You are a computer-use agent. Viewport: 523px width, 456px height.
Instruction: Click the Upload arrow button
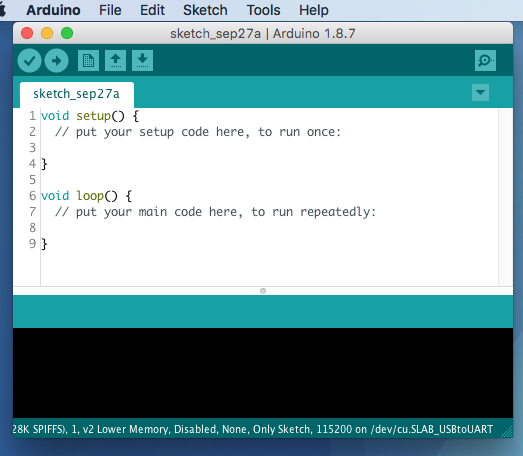(56, 61)
